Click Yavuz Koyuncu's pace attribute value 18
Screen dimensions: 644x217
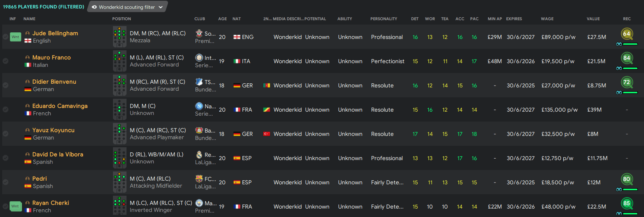474,134
